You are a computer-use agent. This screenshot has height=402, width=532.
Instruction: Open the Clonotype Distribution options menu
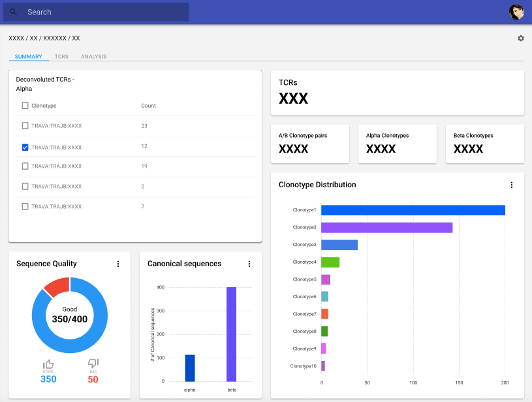coord(512,185)
